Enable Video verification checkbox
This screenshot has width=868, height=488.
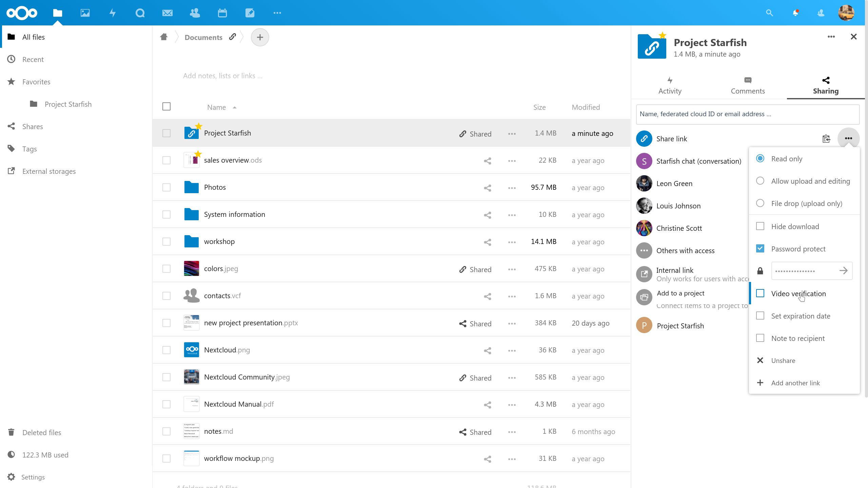[x=760, y=293]
